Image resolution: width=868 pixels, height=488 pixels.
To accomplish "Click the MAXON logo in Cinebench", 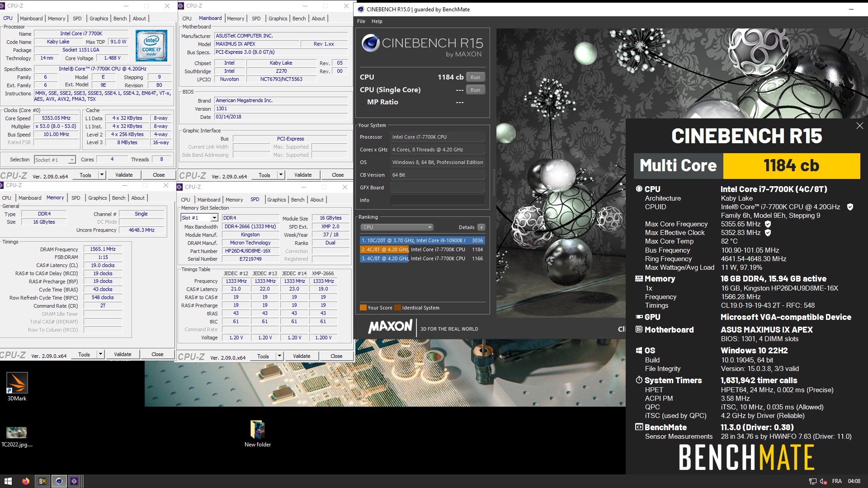I will pos(390,327).
